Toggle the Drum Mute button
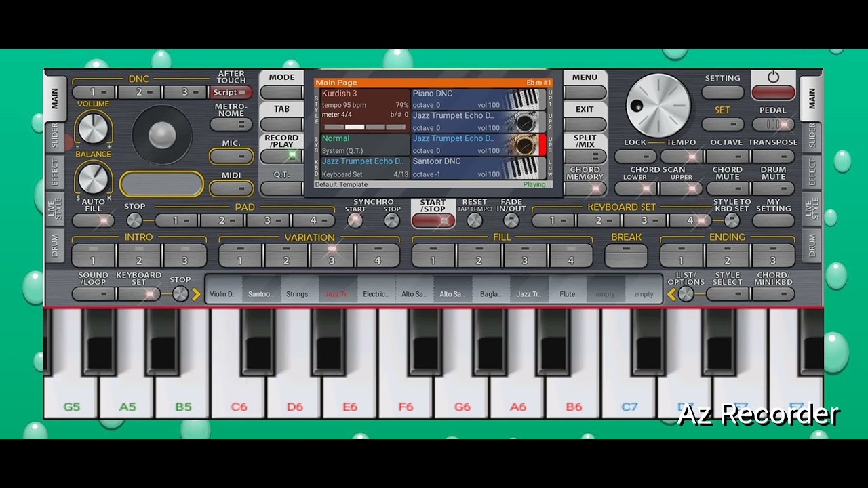Image resolution: width=868 pixels, height=488 pixels. [x=773, y=188]
